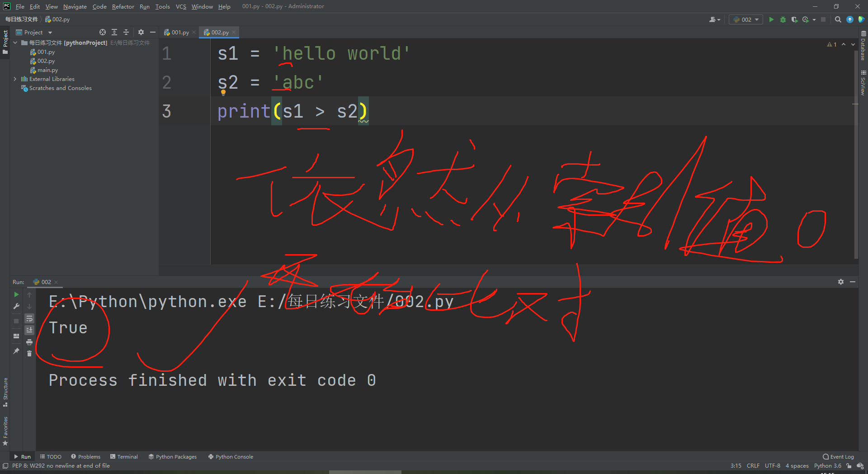Open the 002 run configuration dropdown

click(746, 19)
